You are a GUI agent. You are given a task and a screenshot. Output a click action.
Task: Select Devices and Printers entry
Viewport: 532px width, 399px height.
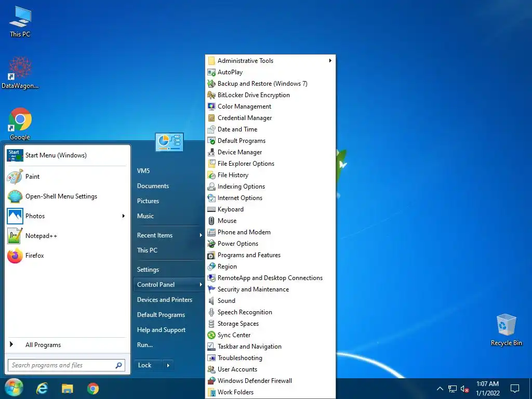click(x=165, y=300)
